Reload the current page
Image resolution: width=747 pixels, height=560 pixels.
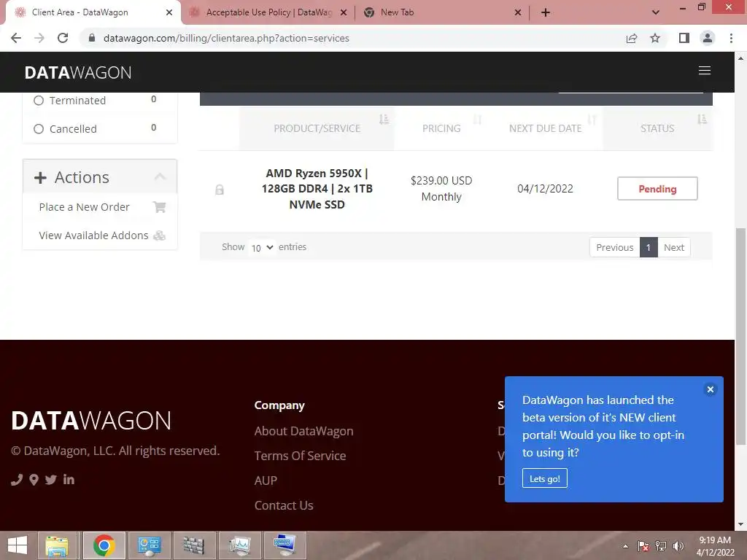click(63, 38)
